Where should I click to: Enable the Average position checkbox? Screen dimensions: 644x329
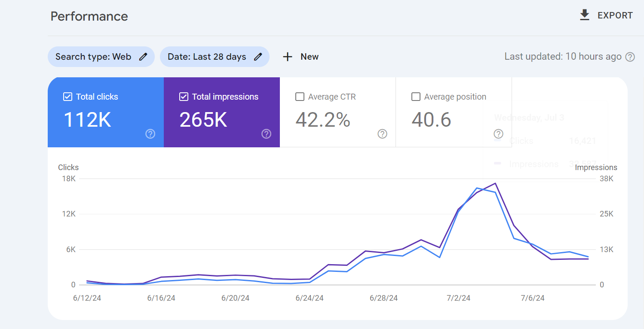416,97
